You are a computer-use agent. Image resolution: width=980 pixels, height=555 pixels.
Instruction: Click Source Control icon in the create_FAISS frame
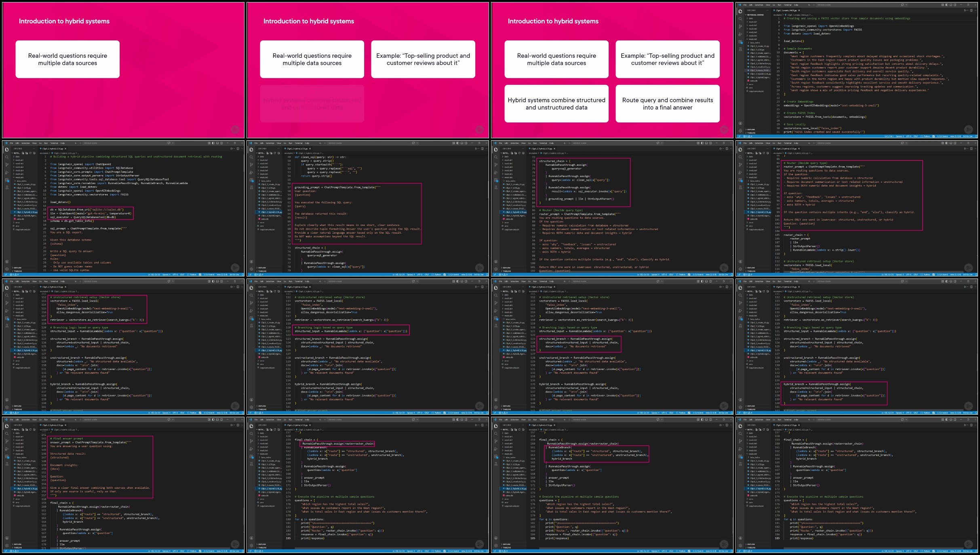(x=740, y=26)
